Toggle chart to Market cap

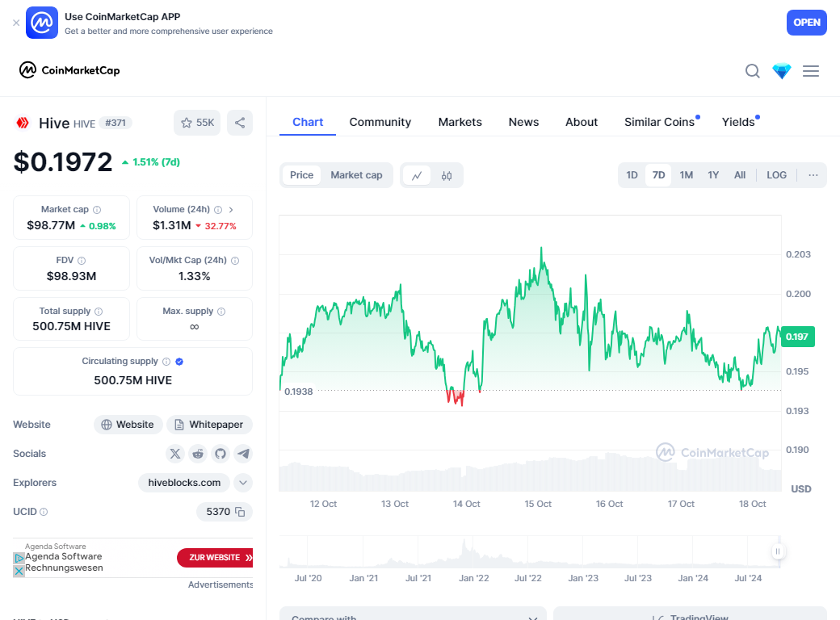click(356, 175)
